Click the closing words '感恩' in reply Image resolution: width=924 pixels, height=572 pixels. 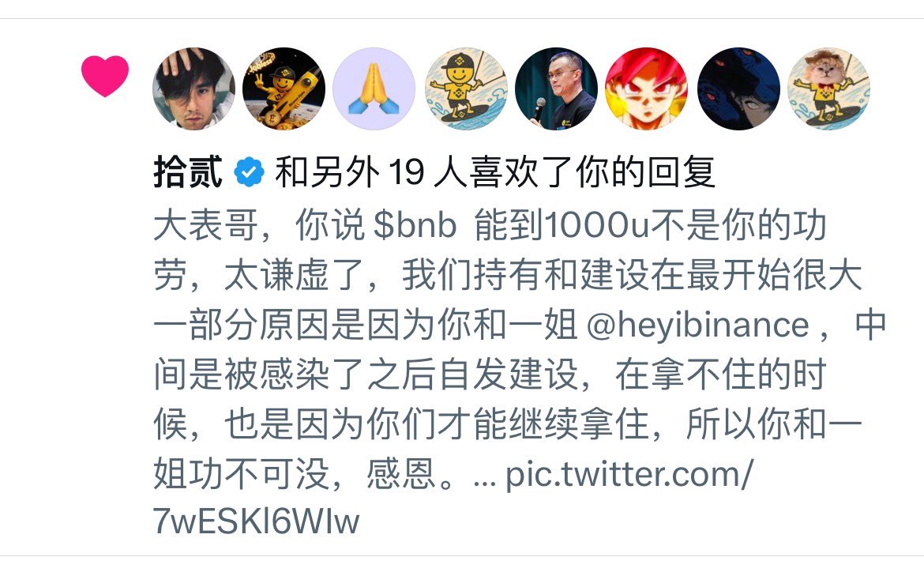[x=400, y=474]
